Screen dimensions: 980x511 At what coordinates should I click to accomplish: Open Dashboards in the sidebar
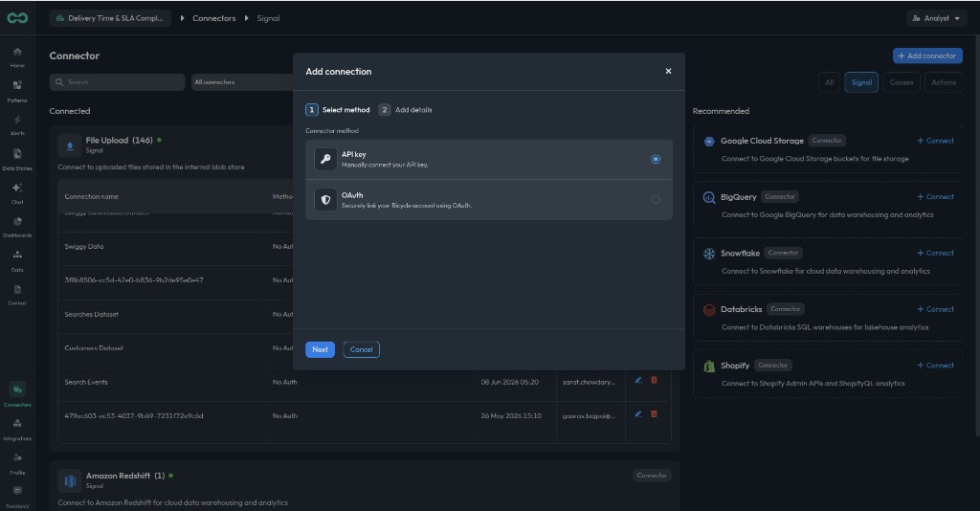pos(17,227)
